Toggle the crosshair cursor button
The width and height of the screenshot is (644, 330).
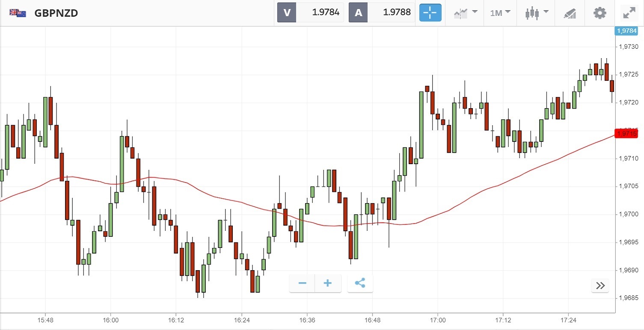430,13
